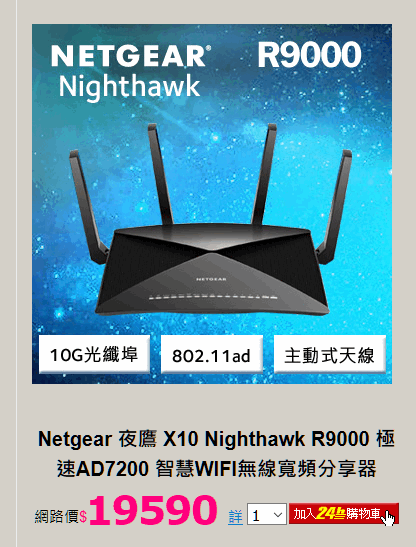
Task: Open the quantity dropdown showing 1
Action: tap(267, 514)
